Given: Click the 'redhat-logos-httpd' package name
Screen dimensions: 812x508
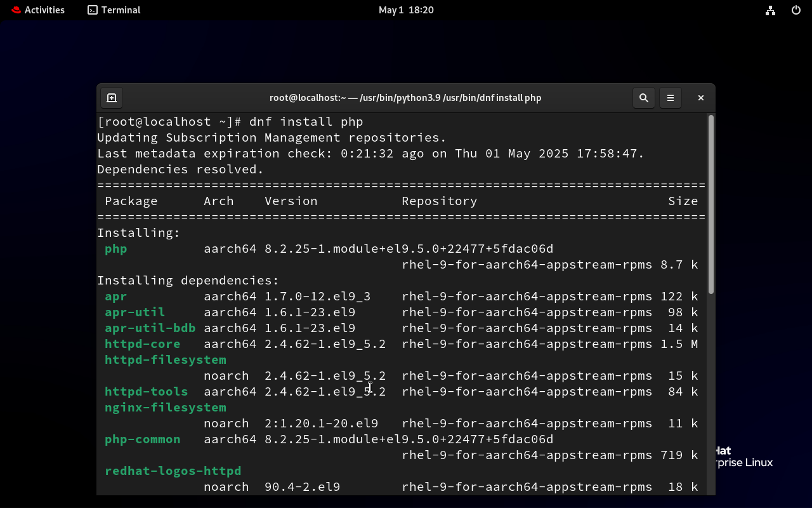Looking at the screenshot, I should [173, 471].
